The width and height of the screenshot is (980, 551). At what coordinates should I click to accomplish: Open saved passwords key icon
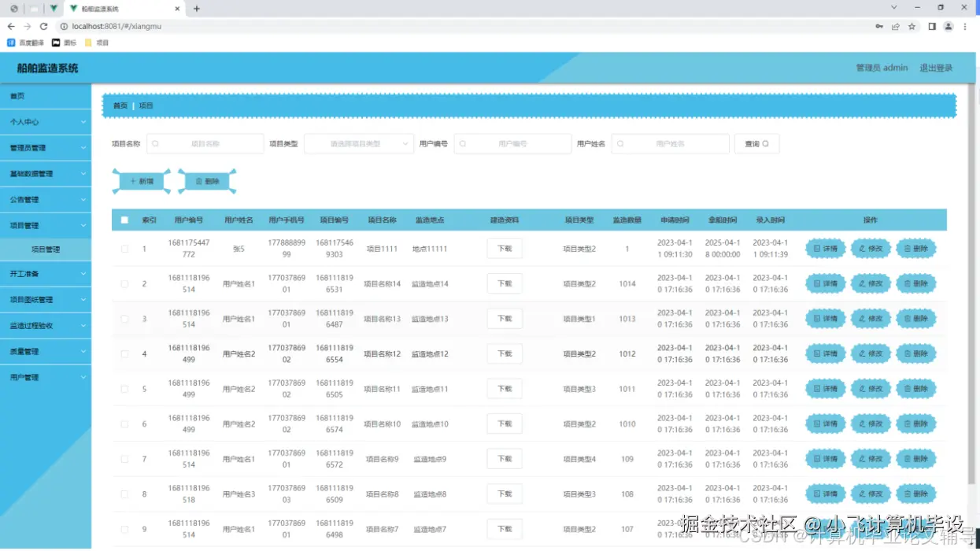click(878, 26)
